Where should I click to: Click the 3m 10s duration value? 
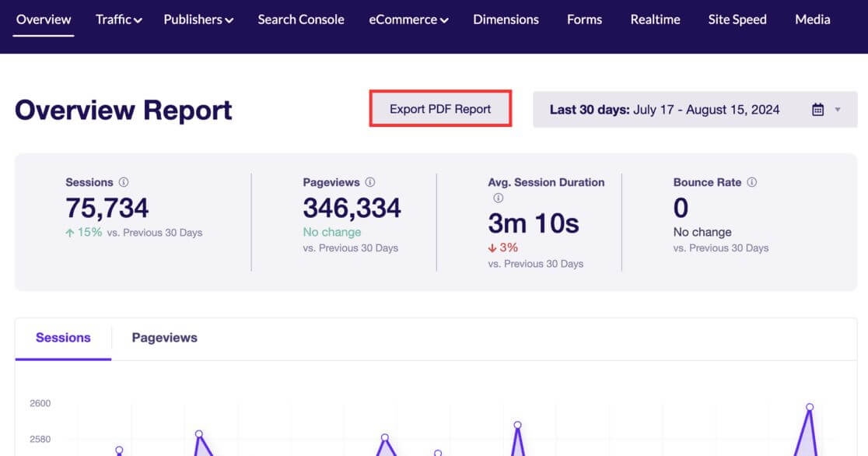click(533, 224)
